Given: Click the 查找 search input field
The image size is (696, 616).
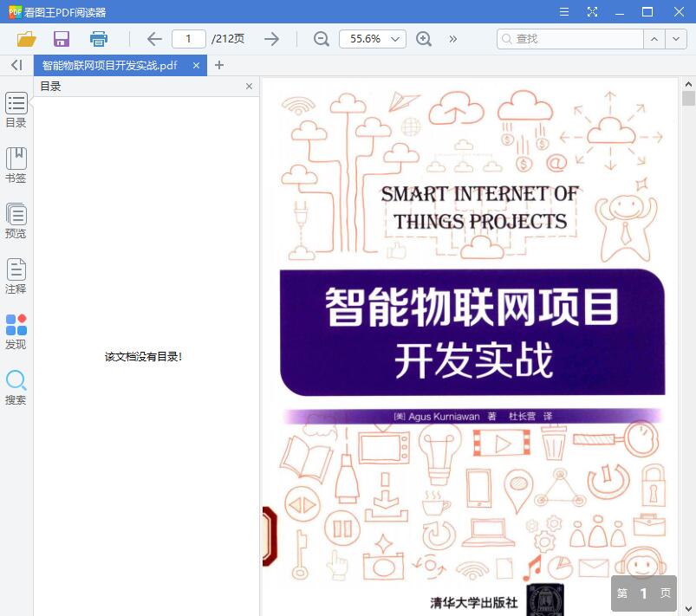Looking at the screenshot, I should tap(570, 39).
